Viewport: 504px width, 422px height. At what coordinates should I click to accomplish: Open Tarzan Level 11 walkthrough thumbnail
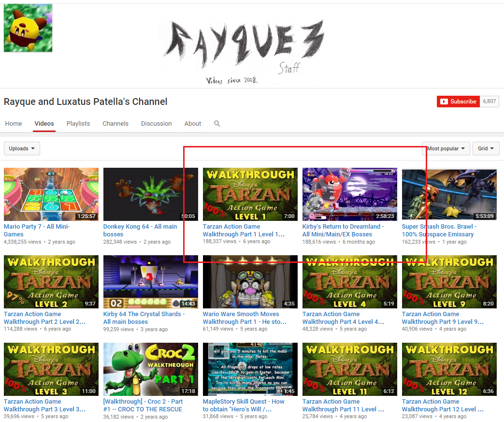pyautogui.click(x=350, y=369)
